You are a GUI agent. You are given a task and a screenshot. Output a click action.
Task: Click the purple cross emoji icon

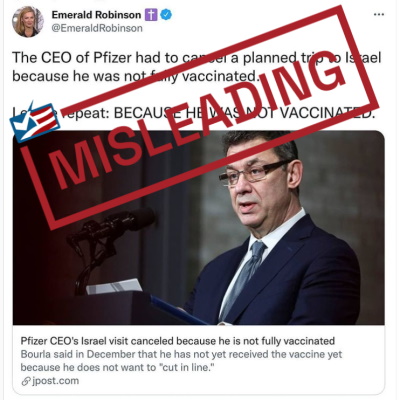pyautogui.click(x=151, y=15)
